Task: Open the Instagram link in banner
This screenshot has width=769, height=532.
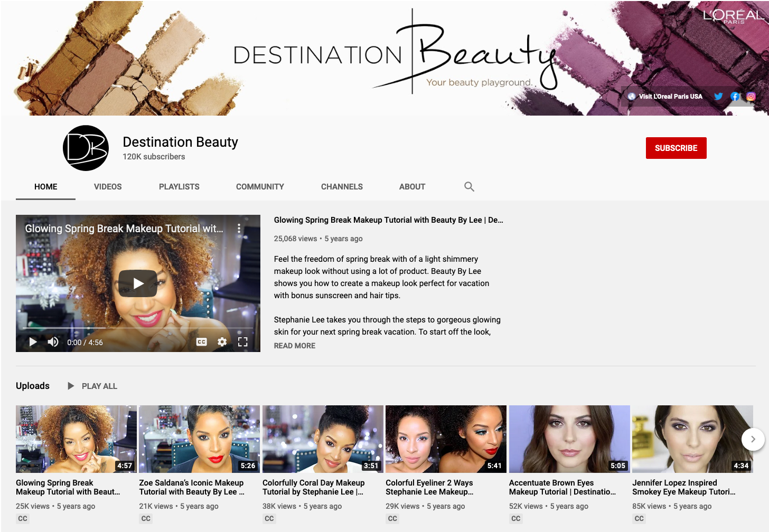Action: point(751,97)
